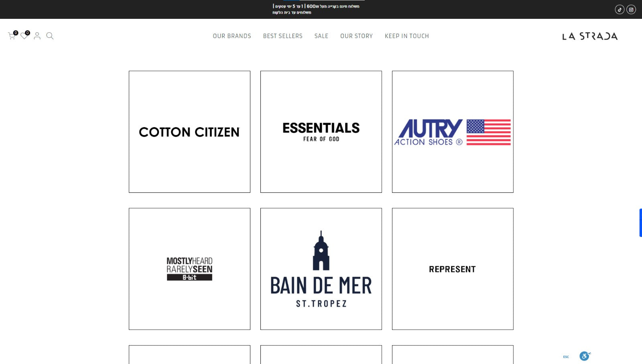Click the search magnifier icon

[x=50, y=36]
